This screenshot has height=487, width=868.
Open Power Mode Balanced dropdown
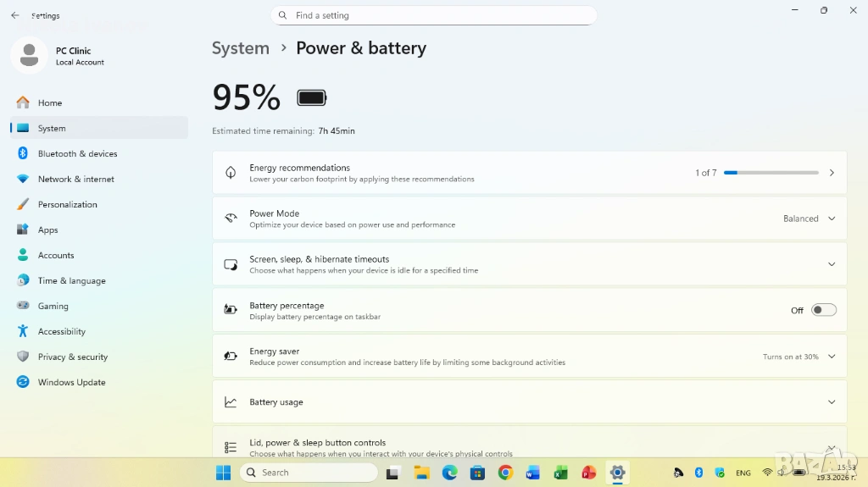809,219
